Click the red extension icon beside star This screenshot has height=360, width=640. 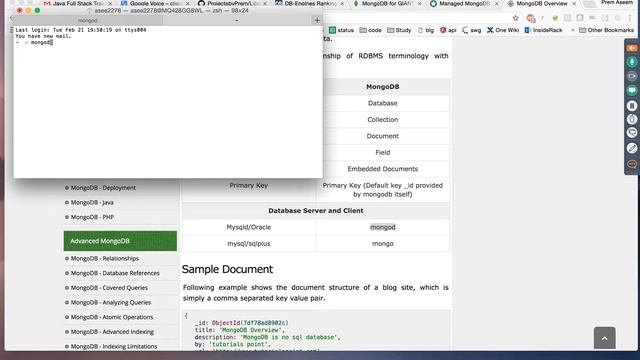[x=531, y=18]
